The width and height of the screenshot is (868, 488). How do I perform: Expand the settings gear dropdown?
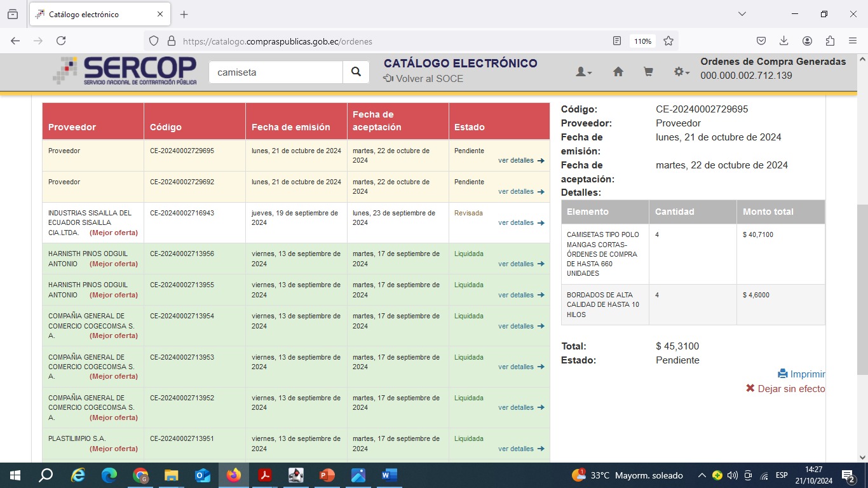click(x=681, y=72)
